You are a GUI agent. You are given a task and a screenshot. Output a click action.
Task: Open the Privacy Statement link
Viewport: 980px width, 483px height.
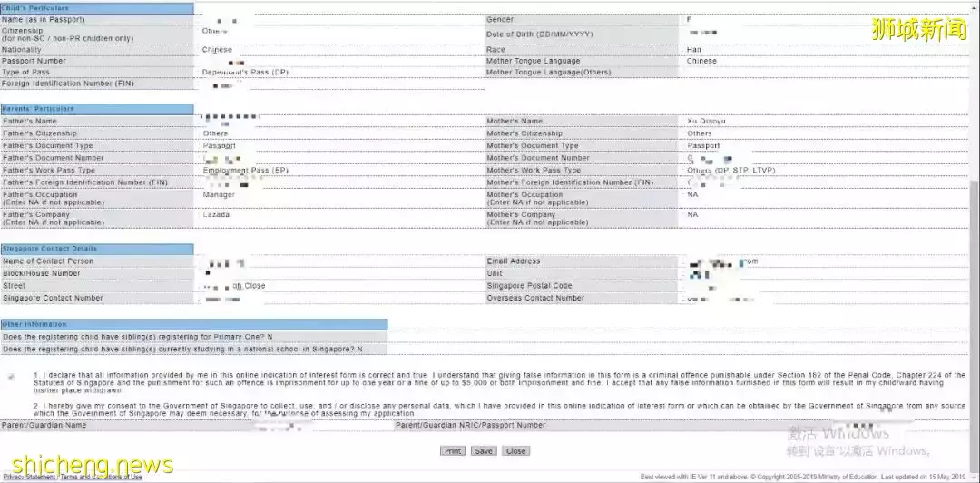(28, 477)
